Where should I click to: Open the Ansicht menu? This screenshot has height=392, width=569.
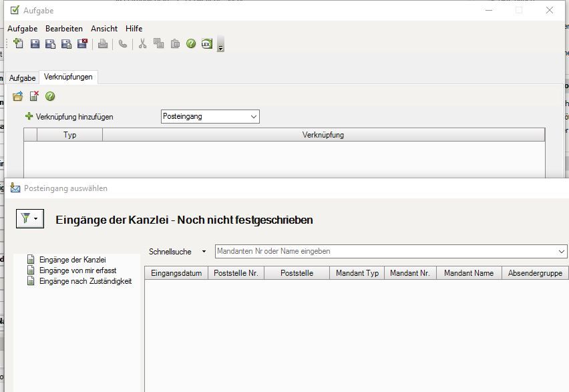pyautogui.click(x=104, y=29)
